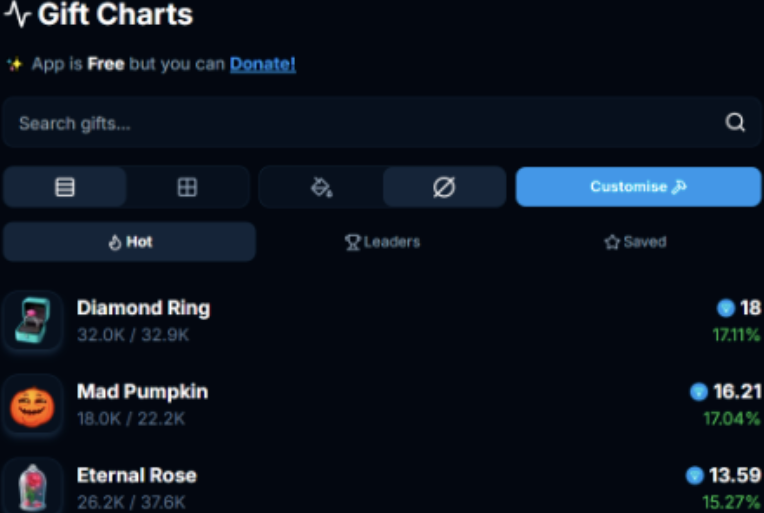Click the TON coin icon beside 16.21

point(699,391)
